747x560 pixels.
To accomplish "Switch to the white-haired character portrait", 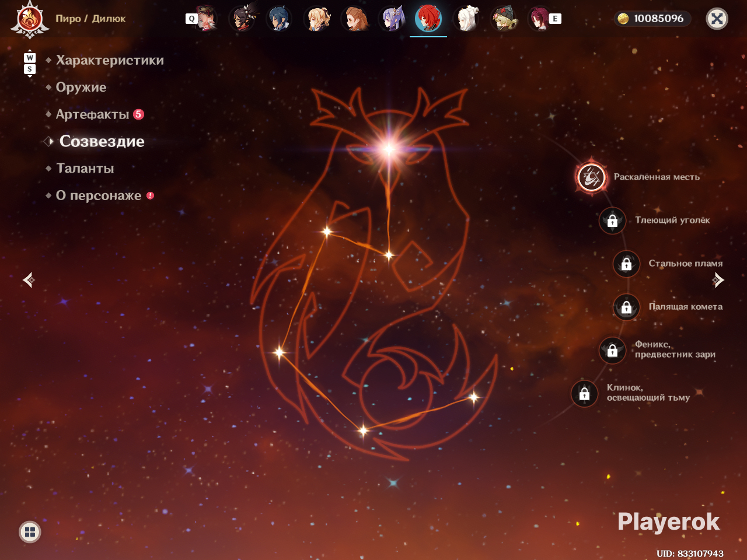I will pyautogui.click(x=466, y=19).
